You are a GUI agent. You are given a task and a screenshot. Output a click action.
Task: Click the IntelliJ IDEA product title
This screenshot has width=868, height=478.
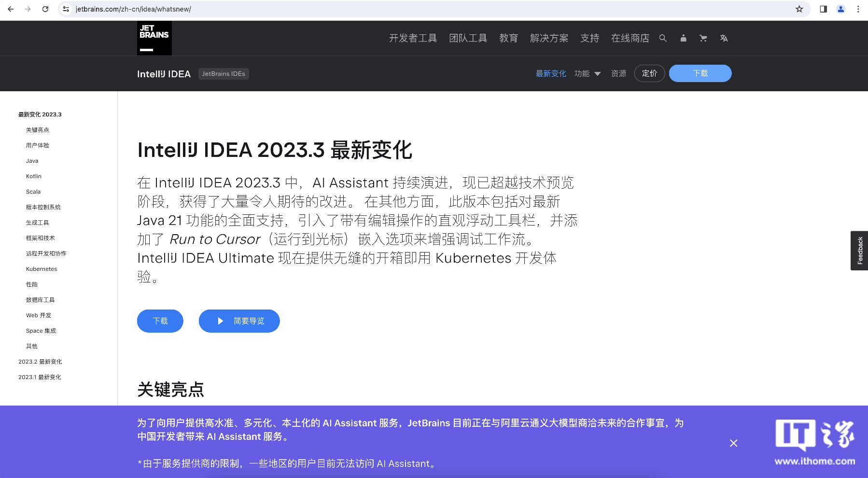point(164,74)
